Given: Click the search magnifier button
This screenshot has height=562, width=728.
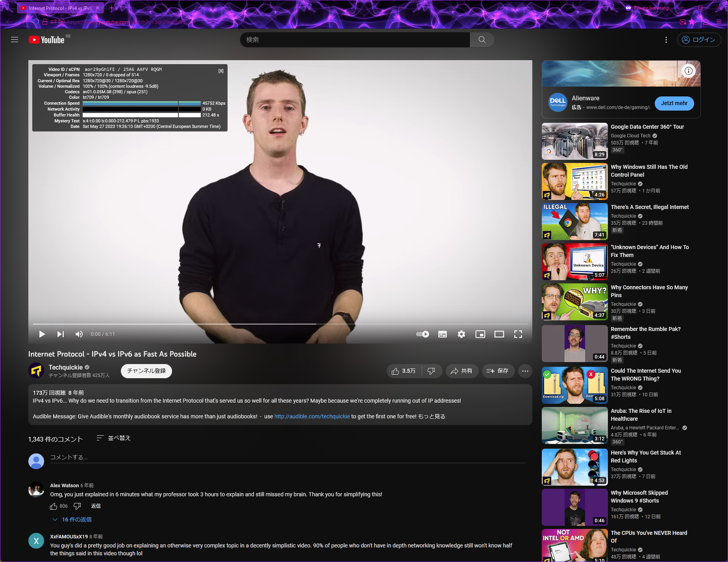Looking at the screenshot, I should [x=482, y=40].
